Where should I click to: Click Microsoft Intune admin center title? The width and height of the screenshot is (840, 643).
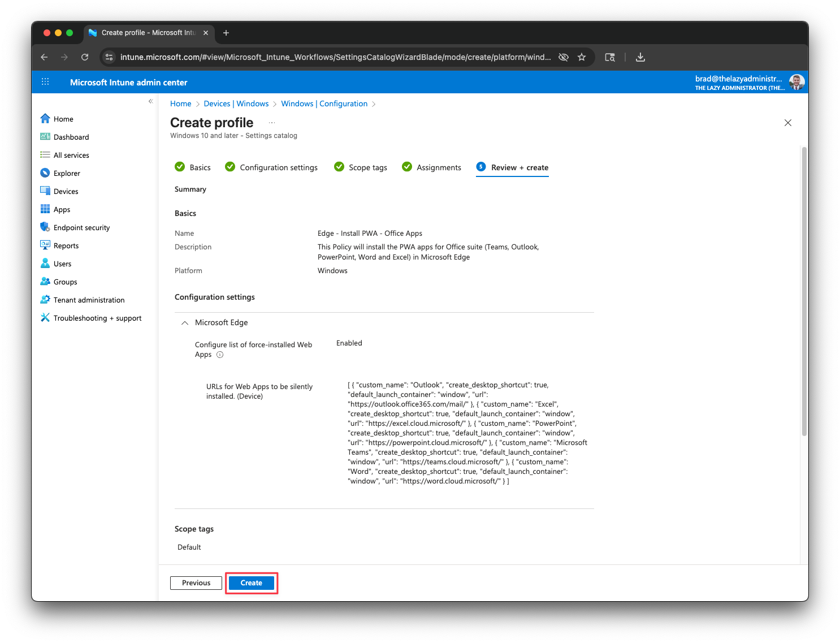click(x=129, y=83)
